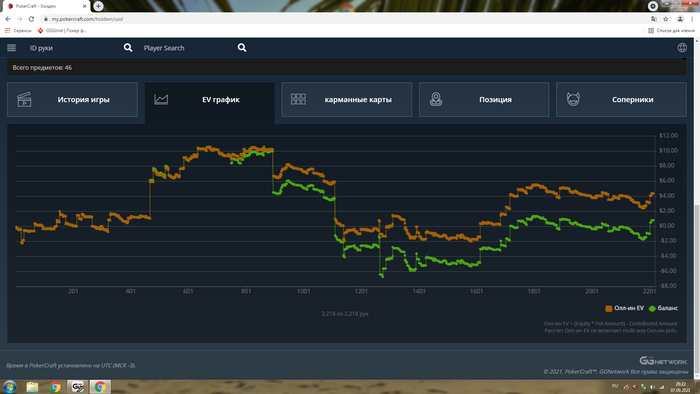Viewport: 700px width, 394px height.
Task: Open the карманные карты tab
Action: point(347,100)
